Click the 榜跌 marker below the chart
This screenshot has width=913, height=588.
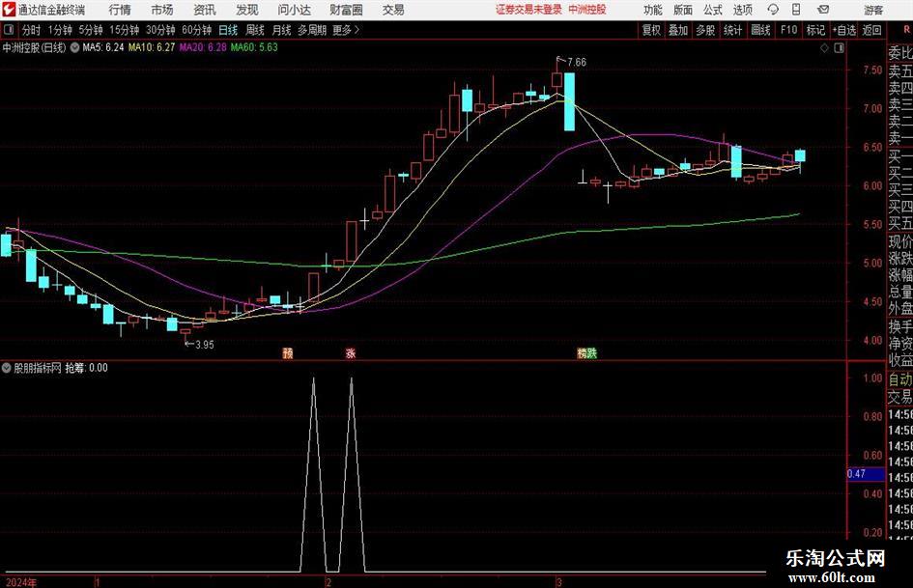tap(587, 352)
